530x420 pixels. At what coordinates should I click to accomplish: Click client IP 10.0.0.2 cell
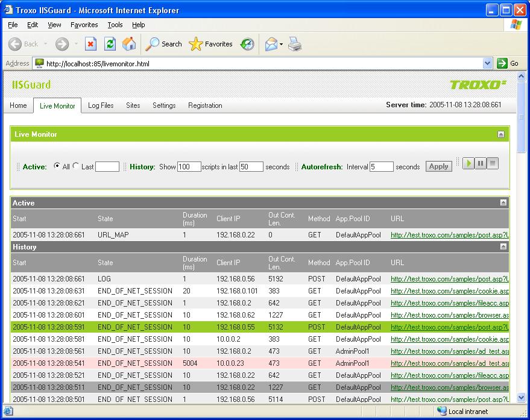(x=228, y=339)
